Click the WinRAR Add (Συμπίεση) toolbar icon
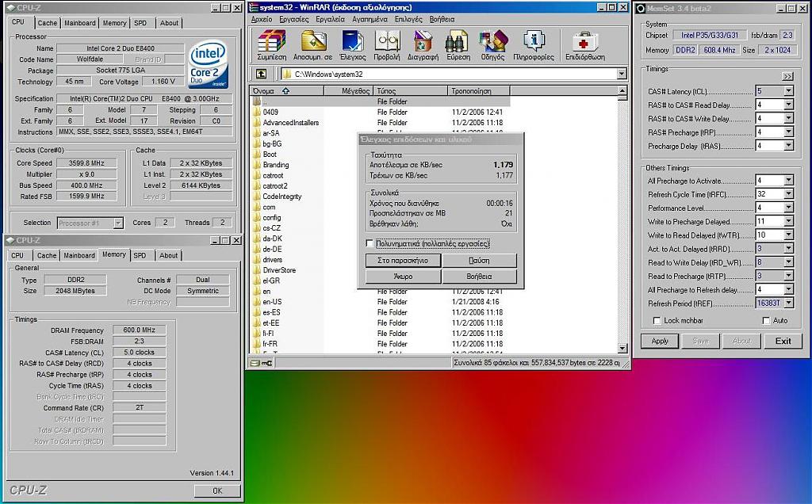812x504 pixels. point(272,40)
